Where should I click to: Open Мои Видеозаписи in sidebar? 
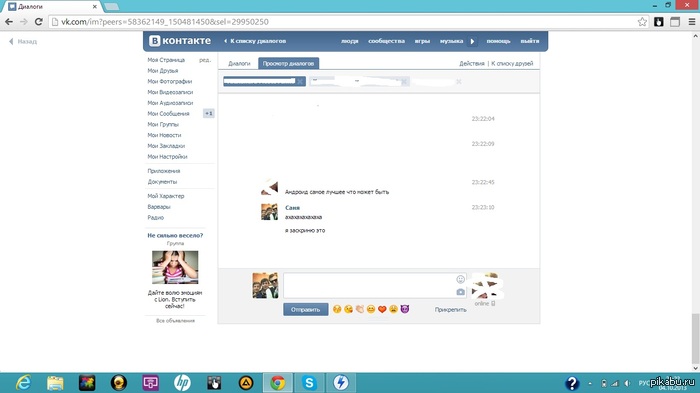170,92
